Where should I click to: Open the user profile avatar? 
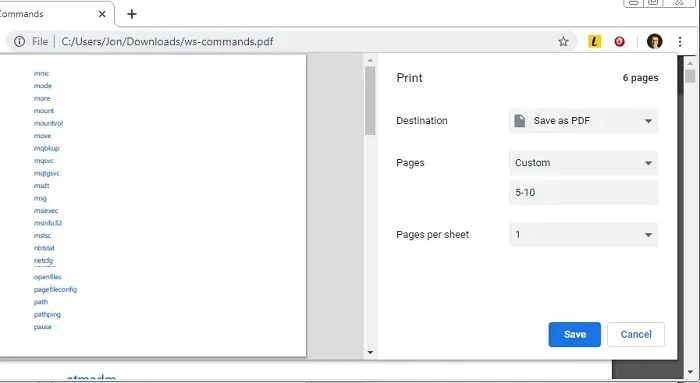(x=654, y=42)
